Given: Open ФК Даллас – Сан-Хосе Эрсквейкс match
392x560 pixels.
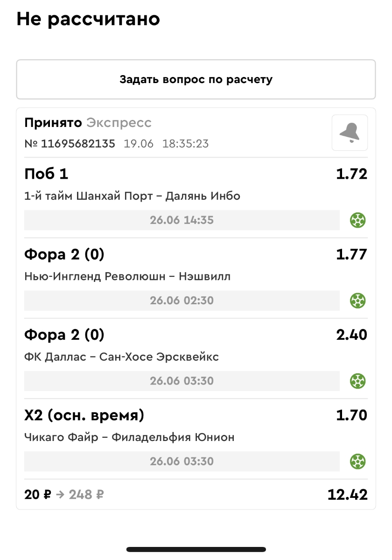Looking at the screenshot, I should point(121,357).
